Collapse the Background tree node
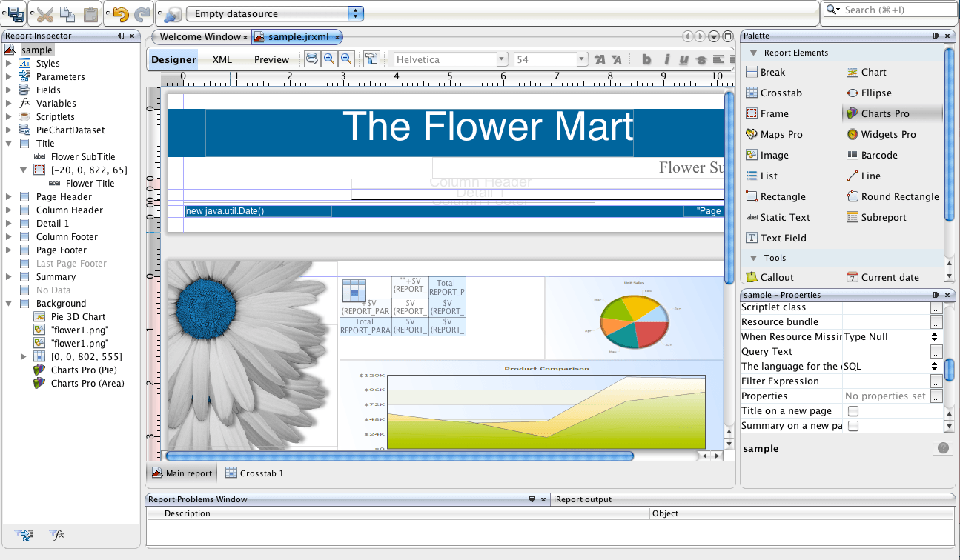Screen dimensions: 960x560 pos(9,304)
